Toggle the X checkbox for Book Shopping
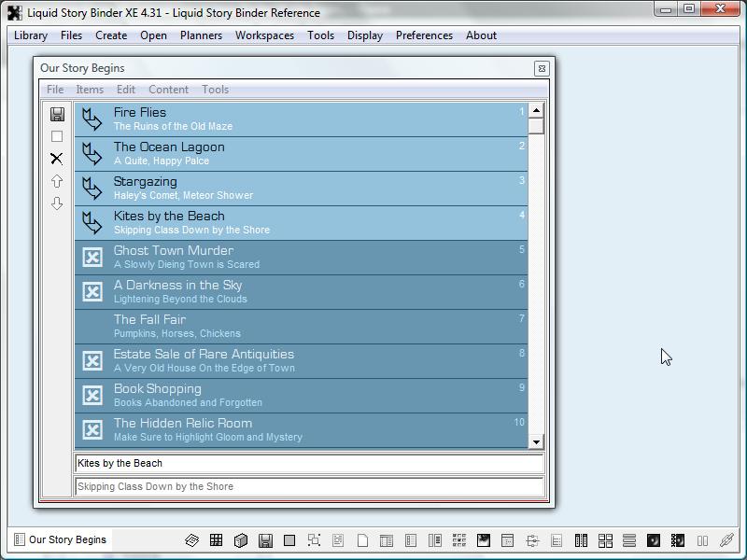Viewport: 747px width, 560px height. [x=92, y=395]
